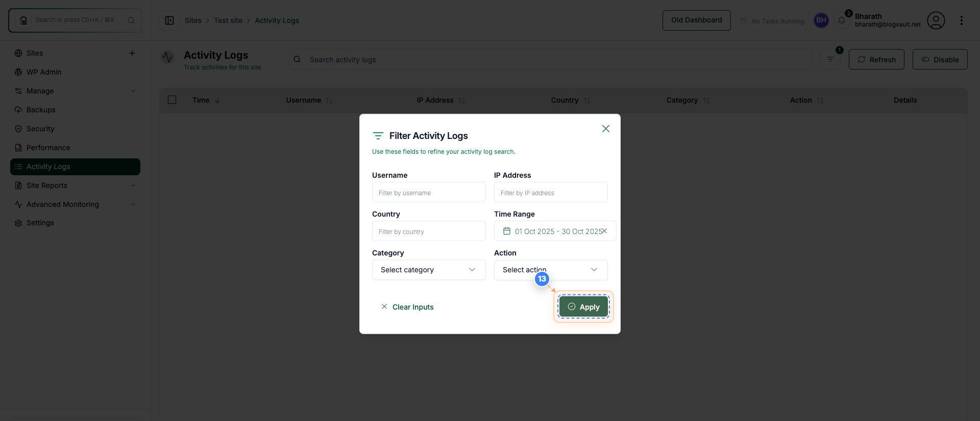Click the BH avatar badge in the header
Viewport: 980px width, 421px height.
click(821, 20)
